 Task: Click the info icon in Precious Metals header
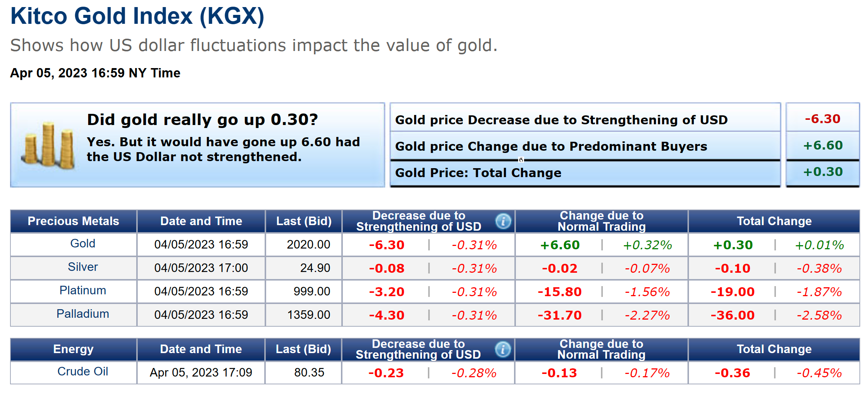pos(503,221)
